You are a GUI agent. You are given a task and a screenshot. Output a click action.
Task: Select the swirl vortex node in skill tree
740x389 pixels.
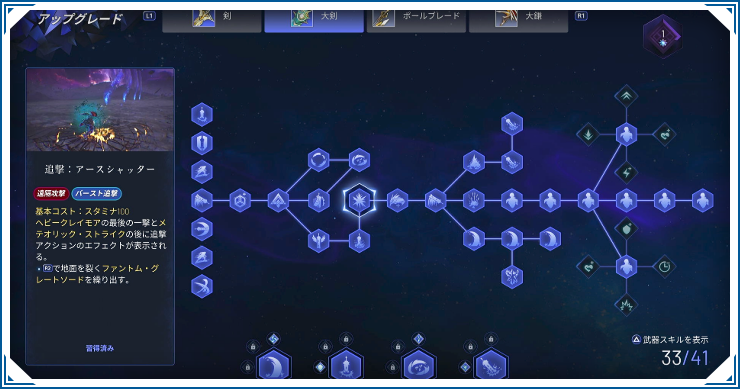coord(359,160)
